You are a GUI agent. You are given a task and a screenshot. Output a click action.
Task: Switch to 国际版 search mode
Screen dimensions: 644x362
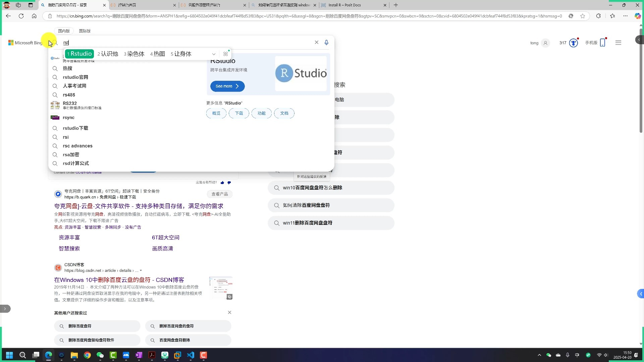pos(85,31)
